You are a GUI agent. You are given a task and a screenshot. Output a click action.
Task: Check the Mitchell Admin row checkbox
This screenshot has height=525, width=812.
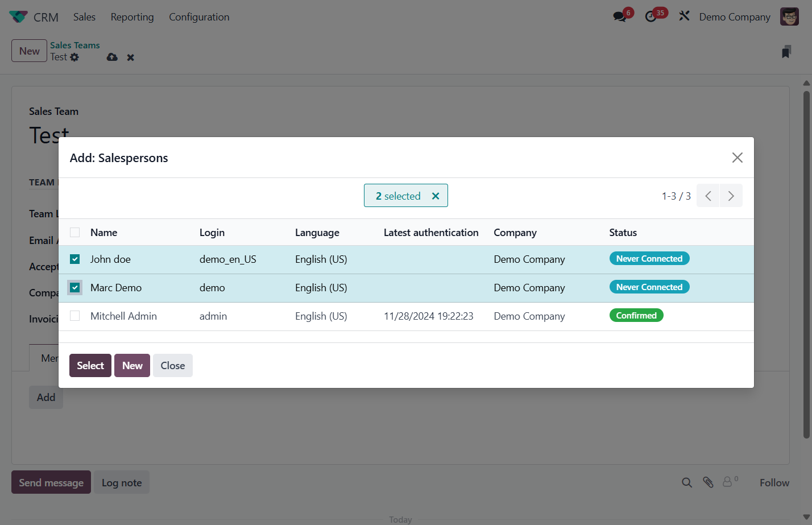(74, 316)
